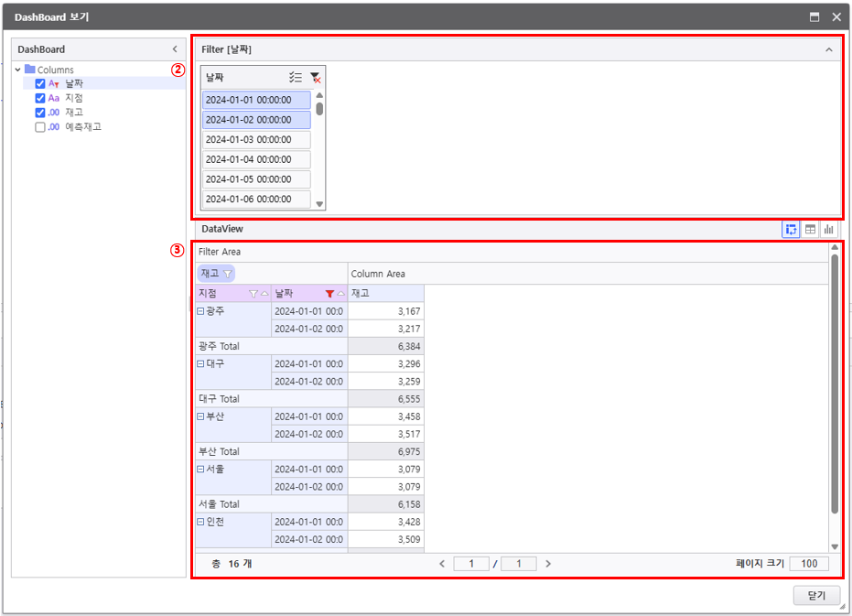852x616 pixels.
Task: Select 2024-01-03 00:00:00 in filter list
Action: pos(256,140)
